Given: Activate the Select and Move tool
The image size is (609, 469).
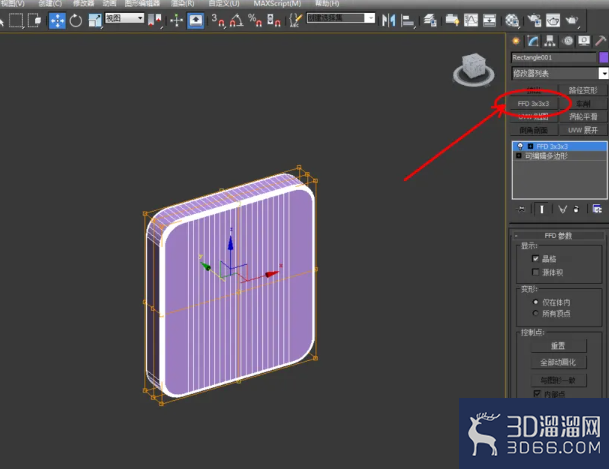Looking at the screenshot, I should tap(57, 20).
